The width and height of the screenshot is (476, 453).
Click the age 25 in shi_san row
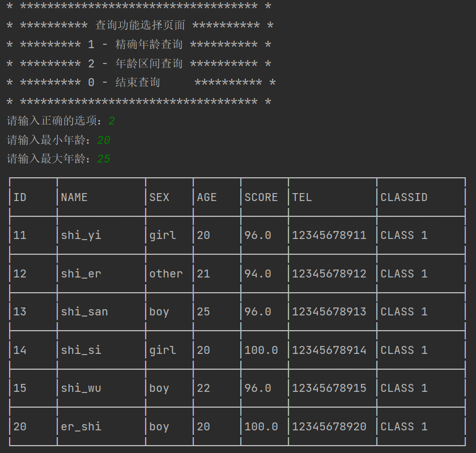[203, 311]
